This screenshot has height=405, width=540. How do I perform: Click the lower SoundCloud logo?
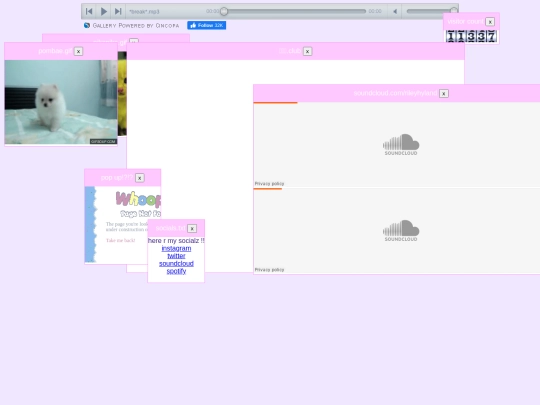pos(401,230)
